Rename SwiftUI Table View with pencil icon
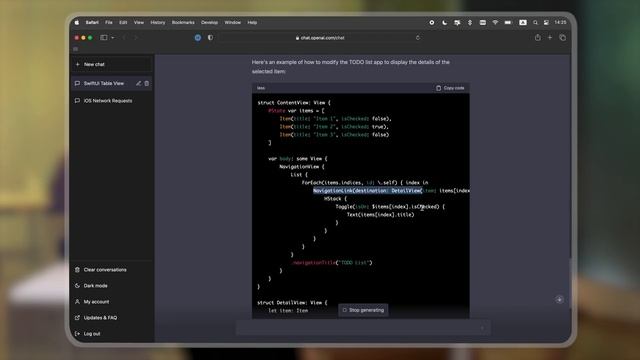This screenshot has height=360, width=640. click(138, 83)
